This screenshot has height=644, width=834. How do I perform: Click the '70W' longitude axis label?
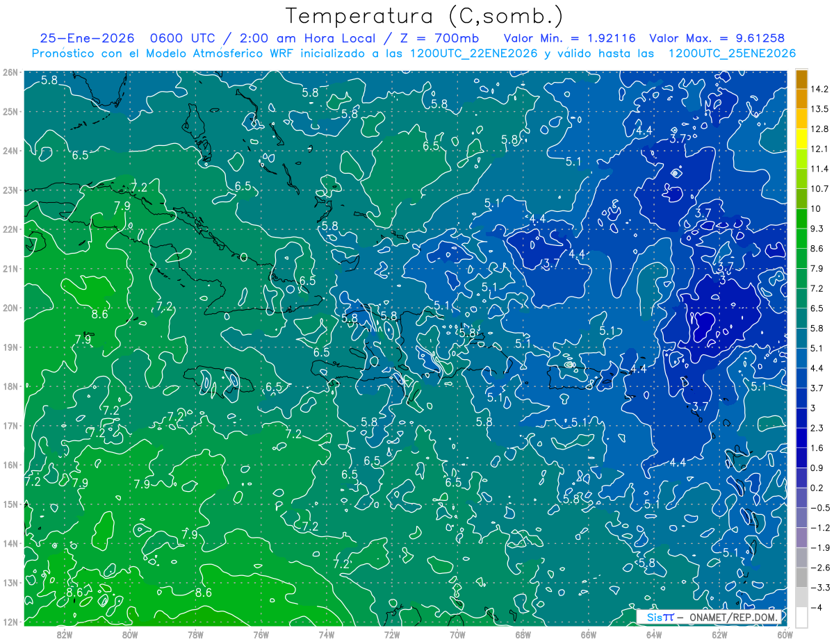[457, 634]
